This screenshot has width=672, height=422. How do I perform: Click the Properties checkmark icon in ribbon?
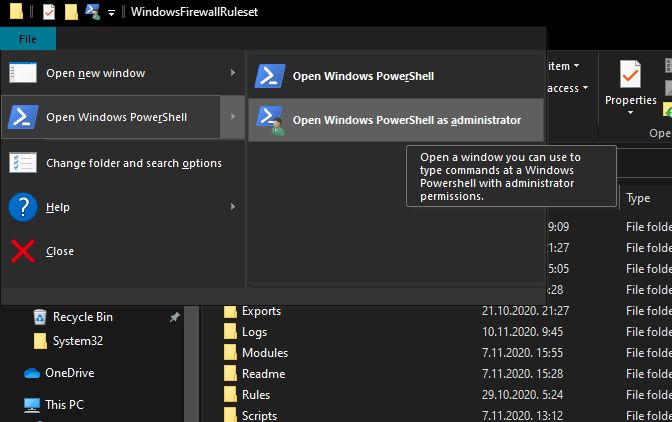point(630,75)
